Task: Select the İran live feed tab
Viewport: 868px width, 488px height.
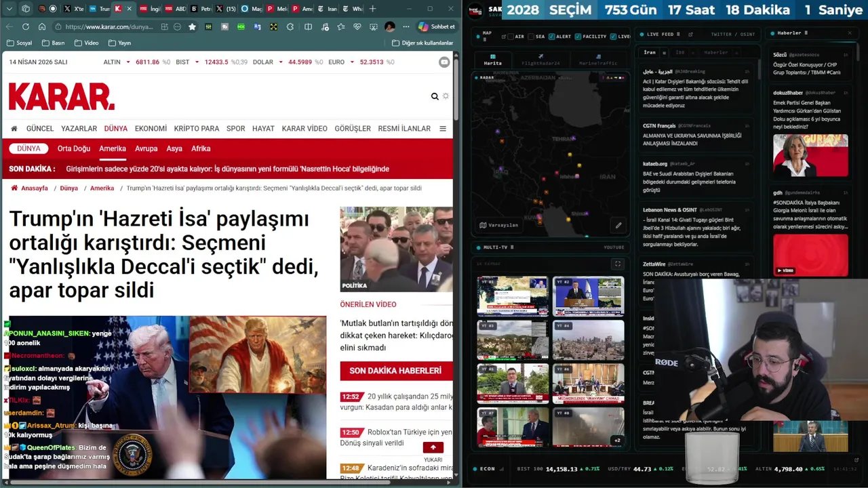Action: 650,52
